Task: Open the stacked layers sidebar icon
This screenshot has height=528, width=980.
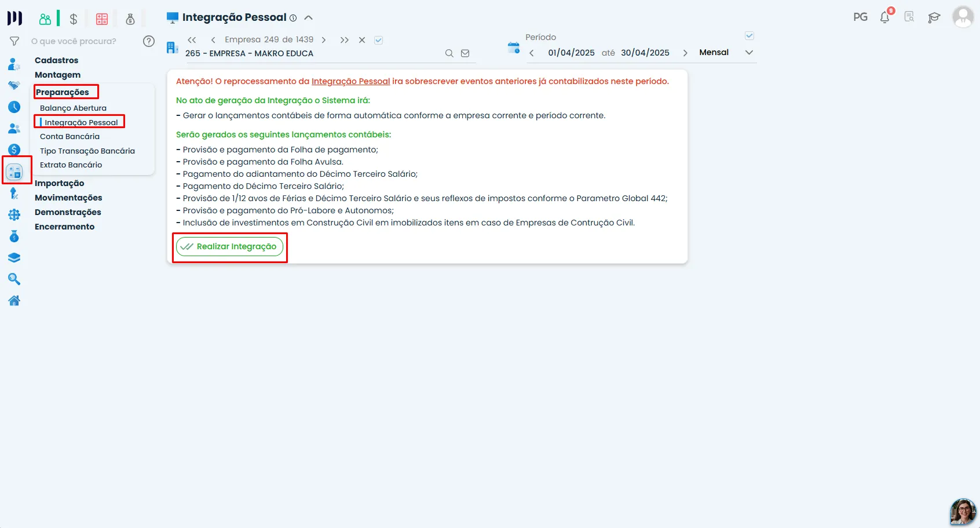Action: point(14,258)
